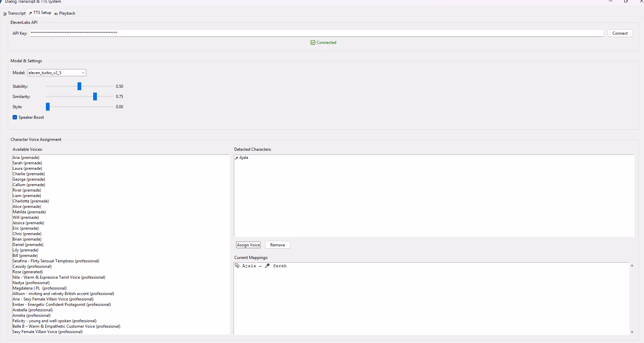Click the microphone icon beside Ajala character
Image resolution: width=644 pixels, height=343 pixels.
tap(236, 158)
